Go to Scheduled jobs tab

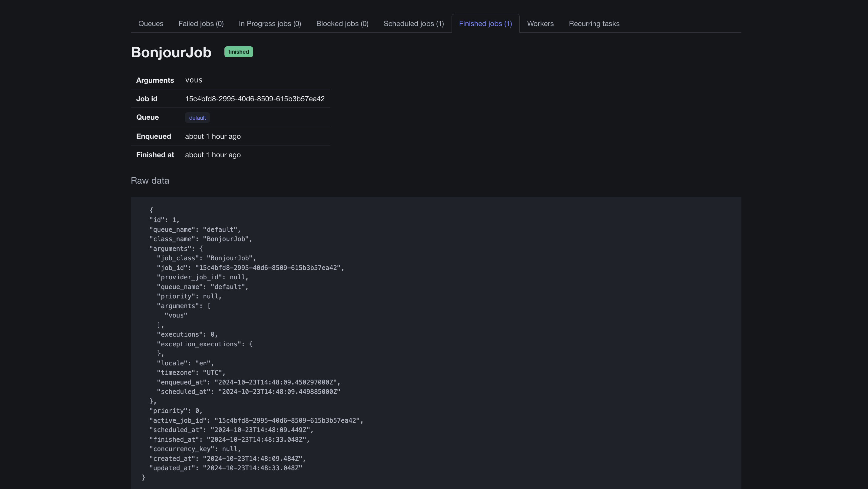[413, 24]
